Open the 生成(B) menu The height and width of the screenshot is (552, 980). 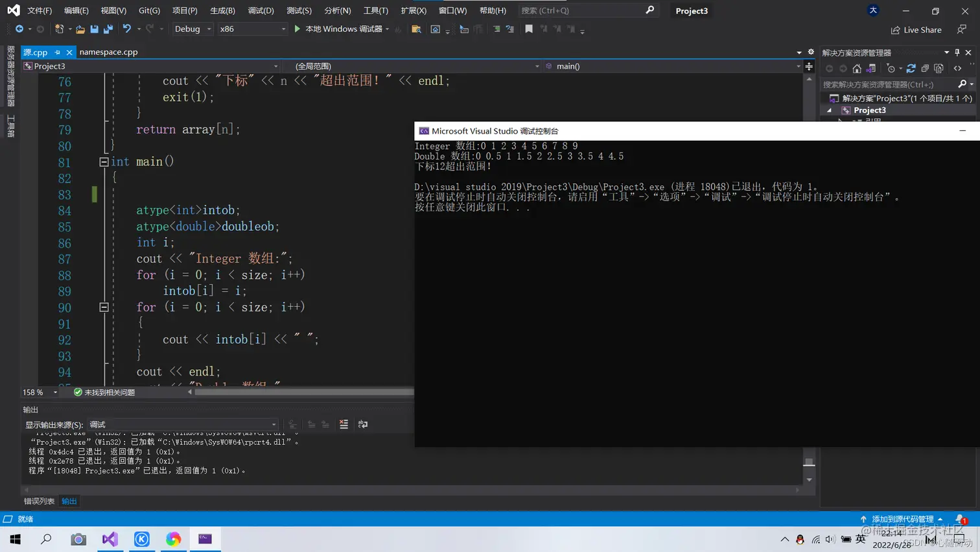222,10
